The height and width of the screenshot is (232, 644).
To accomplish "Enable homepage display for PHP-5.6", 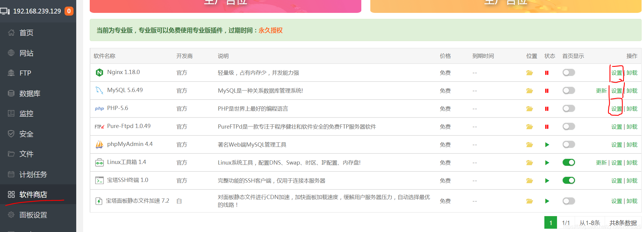I will [569, 109].
